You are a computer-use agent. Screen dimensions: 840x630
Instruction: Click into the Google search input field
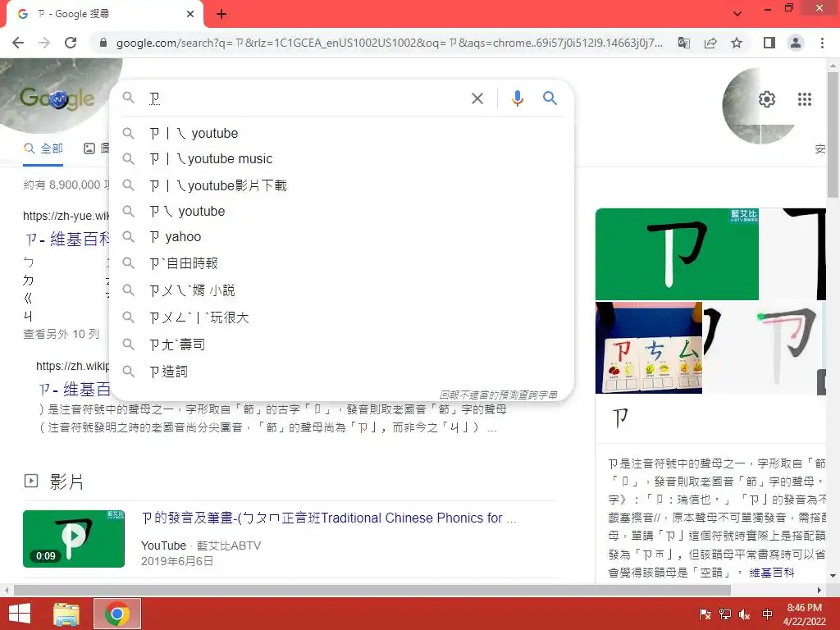pyautogui.click(x=305, y=98)
